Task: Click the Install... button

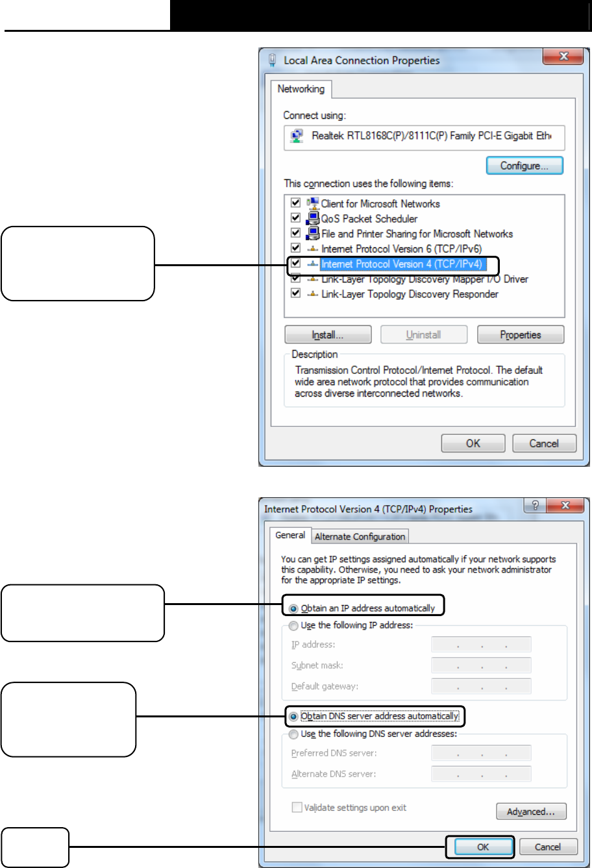Action: click(328, 335)
